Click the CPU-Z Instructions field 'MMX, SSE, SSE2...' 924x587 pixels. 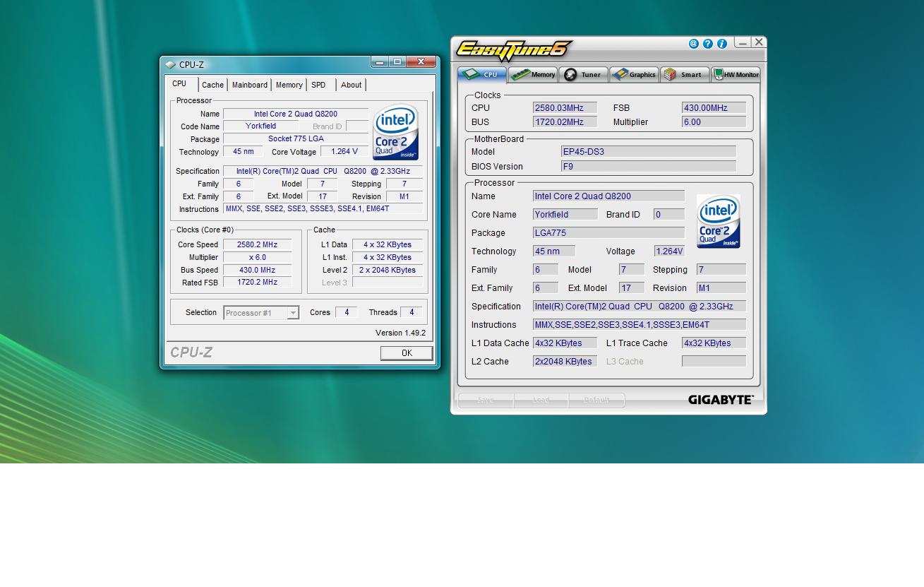(x=323, y=209)
